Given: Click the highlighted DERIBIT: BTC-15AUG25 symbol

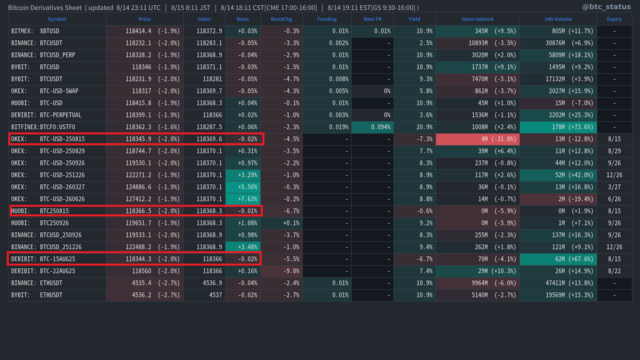Looking at the screenshot, I should (43, 259).
